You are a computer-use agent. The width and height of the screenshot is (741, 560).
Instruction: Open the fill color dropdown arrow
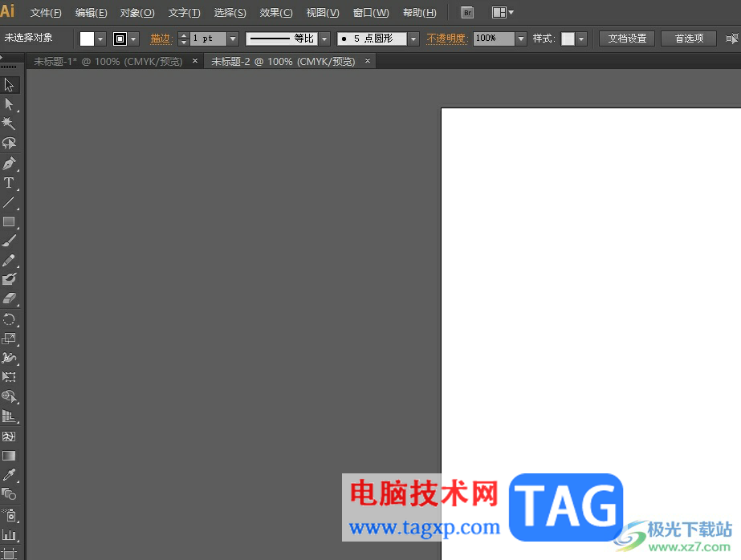tap(100, 39)
